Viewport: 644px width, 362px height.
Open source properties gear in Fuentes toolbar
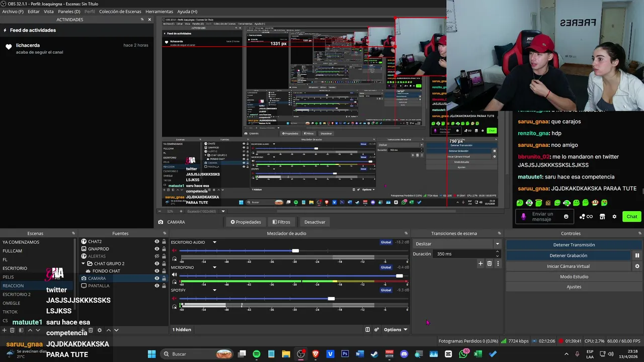[100, 330]
